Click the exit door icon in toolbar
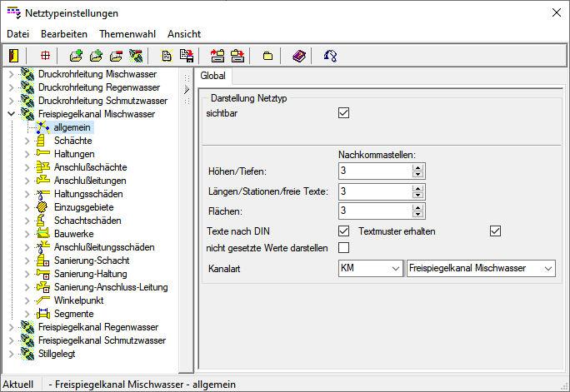 [14, 56]
